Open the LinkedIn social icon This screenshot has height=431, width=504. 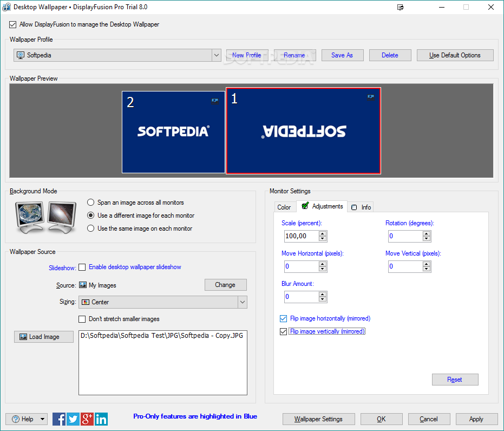click(x=101, y=419)
